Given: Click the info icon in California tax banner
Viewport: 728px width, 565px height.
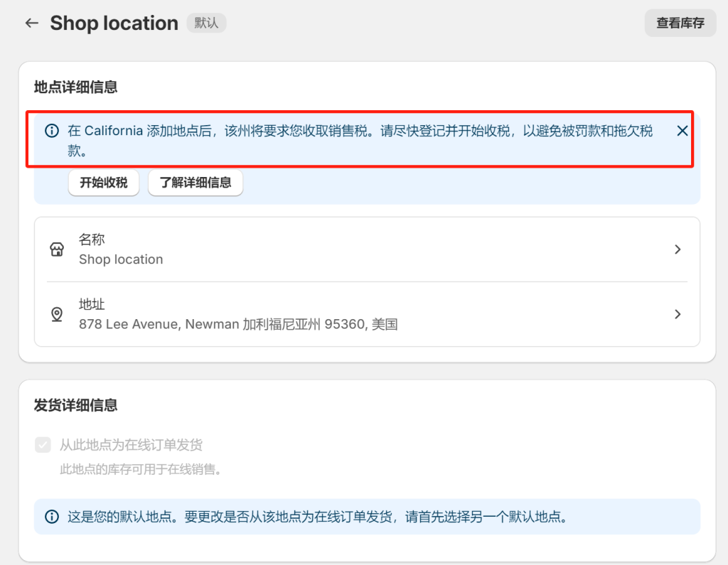Looking at the screenshot, I should coord(52,131).
